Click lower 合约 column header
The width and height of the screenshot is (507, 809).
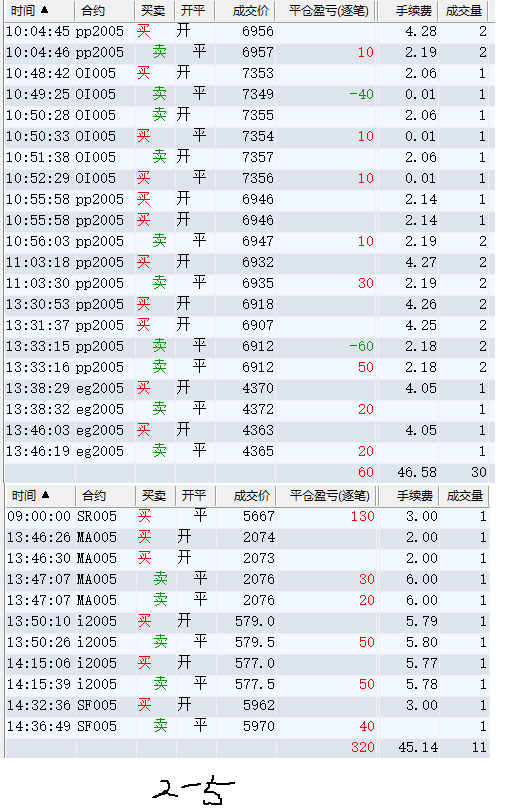tap(106, 495)
